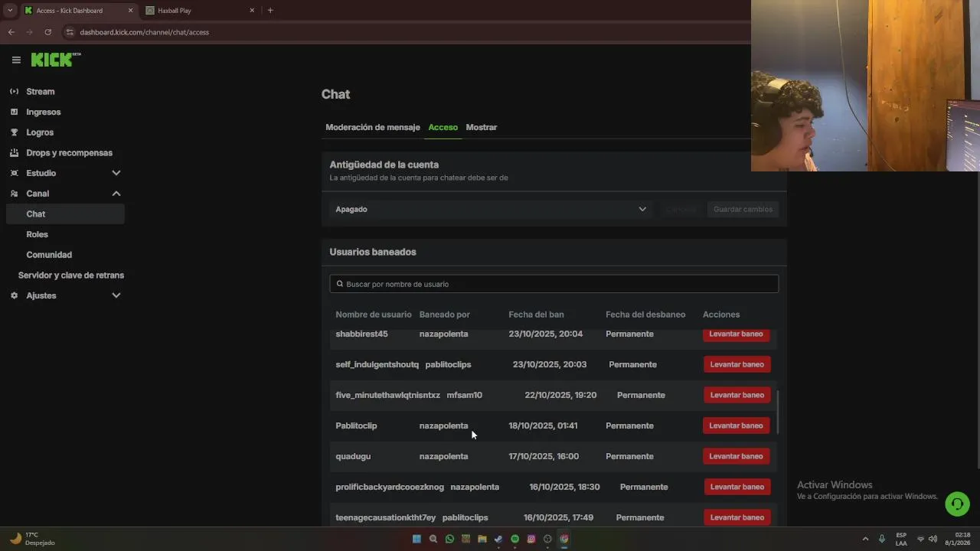Click the username quadugu

pyautogui.click(x=353, y=456)
